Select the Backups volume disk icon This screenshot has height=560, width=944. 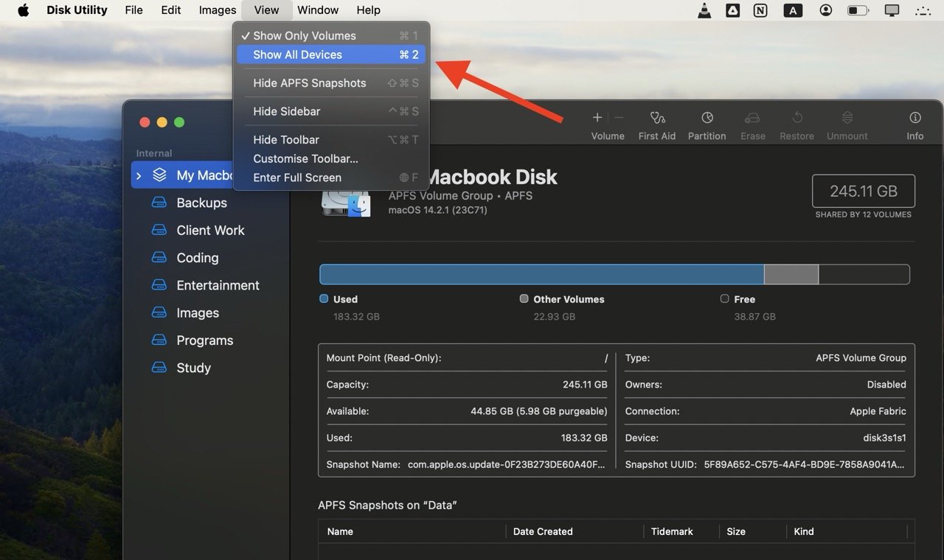pos(159,203)
